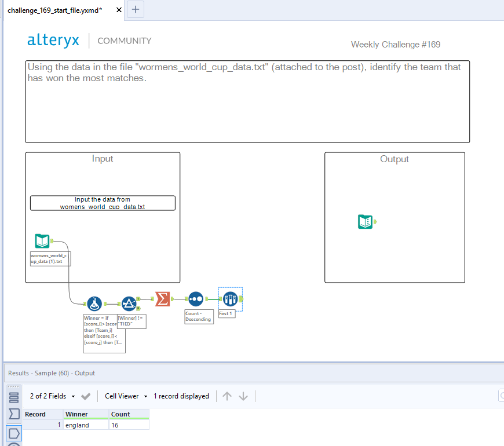Click the Record column header

pyautogui.click(x=43, y=414)
